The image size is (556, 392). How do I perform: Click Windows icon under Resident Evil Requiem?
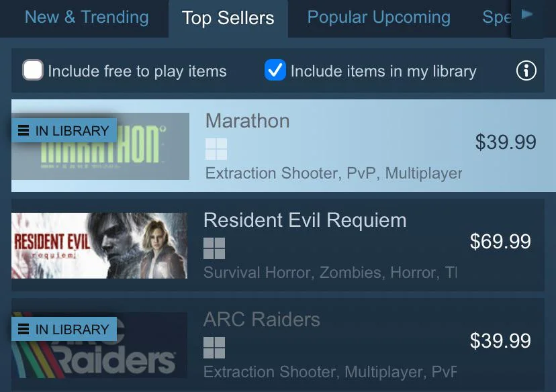click(x=214, y=248)
